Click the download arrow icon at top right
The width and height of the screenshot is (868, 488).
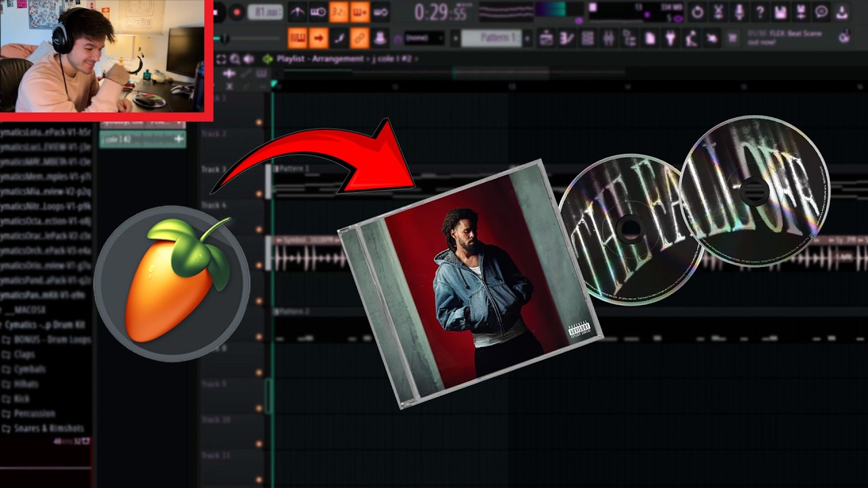pyautogui.click(x=842, y=12)
